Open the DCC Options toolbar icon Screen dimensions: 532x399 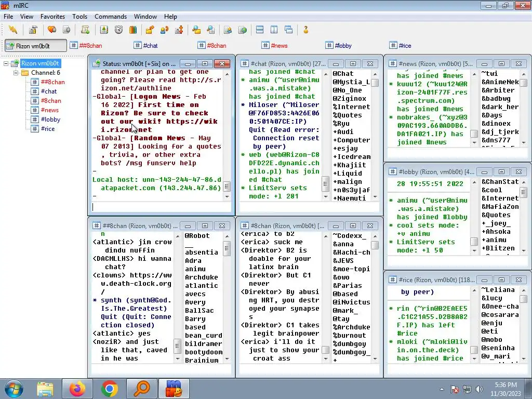click(x=179, y=30)
